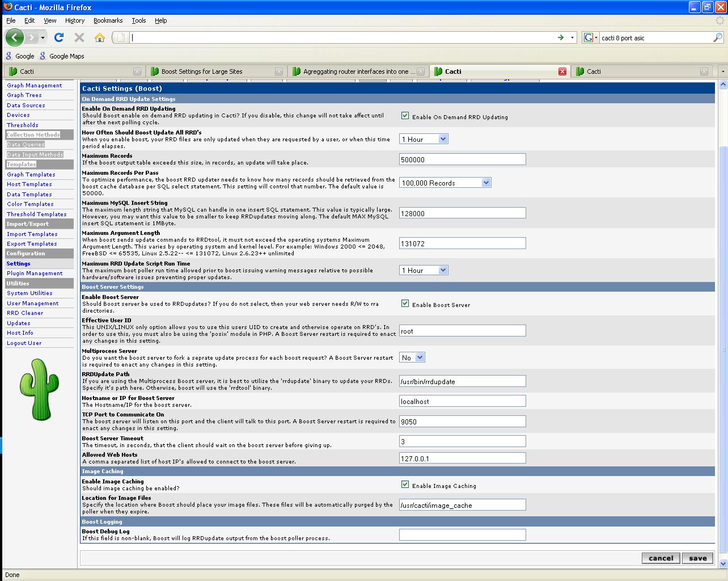Click the search magnifier icon

[x=718, y=37]
